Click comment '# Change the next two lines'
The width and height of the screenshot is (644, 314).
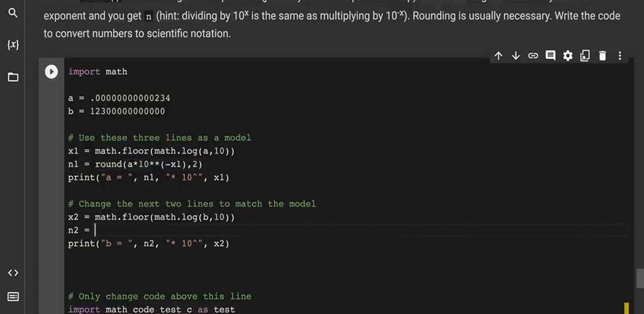tap(192, 203)
